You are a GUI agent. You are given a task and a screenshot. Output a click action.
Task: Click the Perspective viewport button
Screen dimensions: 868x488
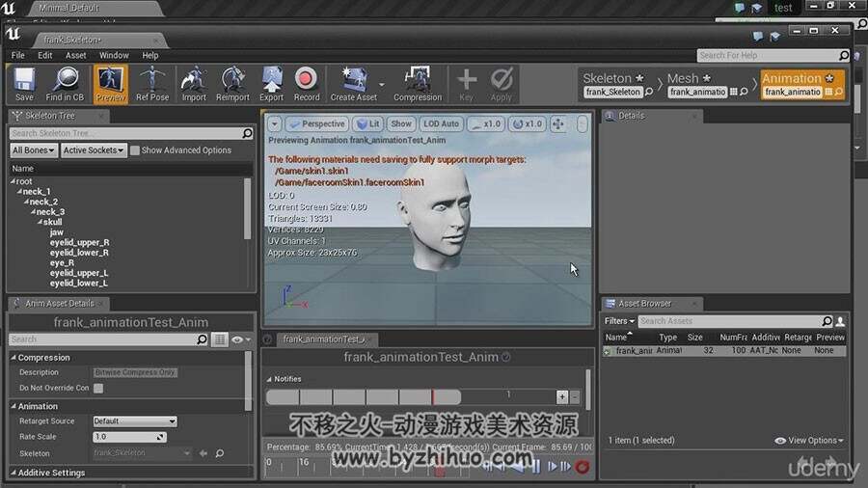pyautogui.click(x=317, y=124)
